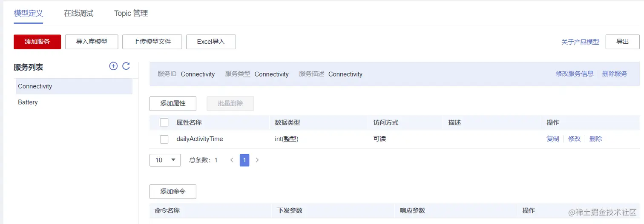Click the 服务列表 heading
Screen dimensions: 644x224
pos(28,67)
